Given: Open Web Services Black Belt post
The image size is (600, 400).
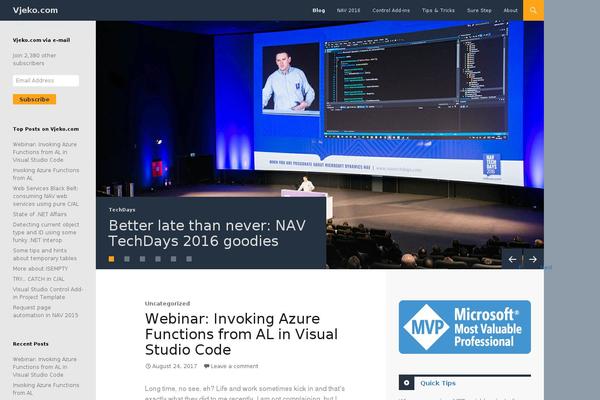Looking at the screenshot, I should [46, 196].
